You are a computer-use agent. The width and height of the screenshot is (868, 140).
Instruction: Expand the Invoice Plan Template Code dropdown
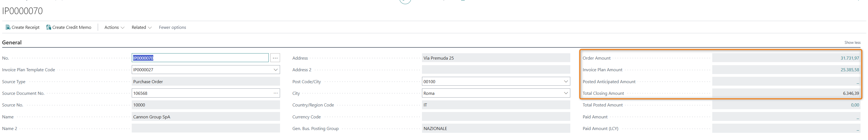pos(275,70)
